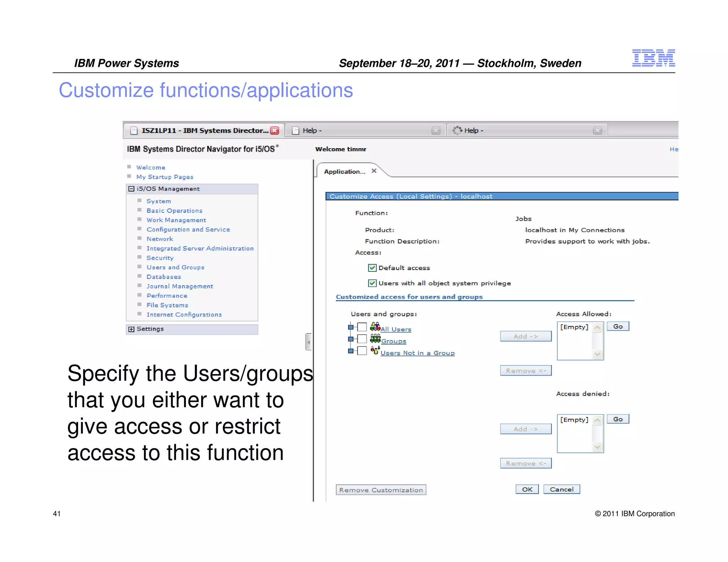Viewport: 728px width, 562px height.
Task: Open Integrated Server Administration
Action: (x=200, y=248)
